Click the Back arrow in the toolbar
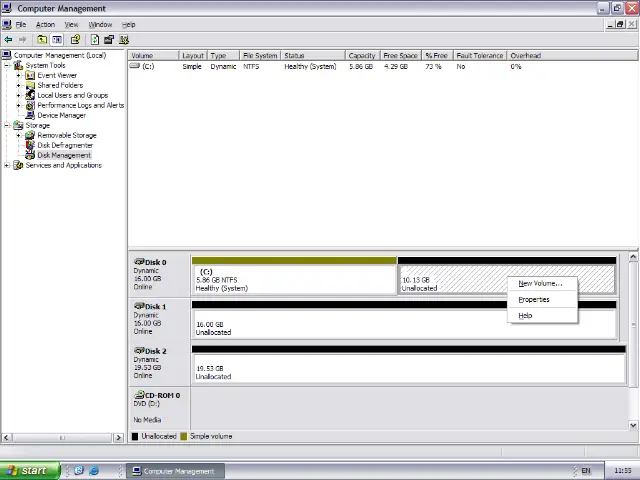Image resolution: width=640 pixels, height=480 pixels. pyautogui.click(x=8, y=40)
